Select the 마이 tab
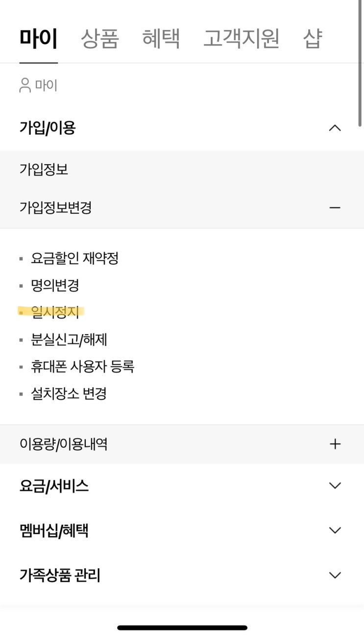This screenshot has width=364, height=638. pyautogui.click(x=39, y=38)
